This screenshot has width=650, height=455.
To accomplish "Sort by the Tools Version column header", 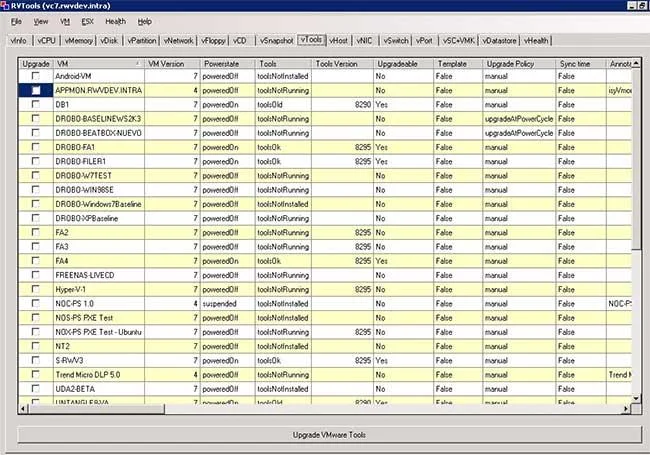I will pyautogui.click(x=342, y=64).
